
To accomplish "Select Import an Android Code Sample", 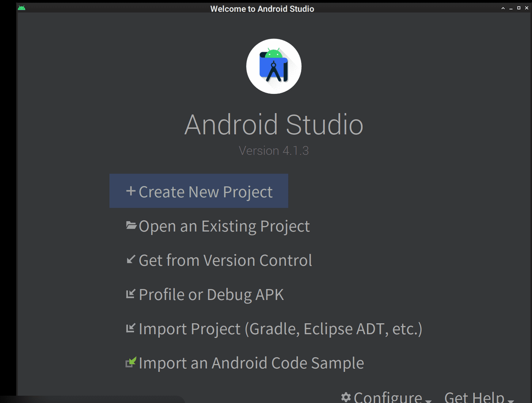I will (245, 363).
